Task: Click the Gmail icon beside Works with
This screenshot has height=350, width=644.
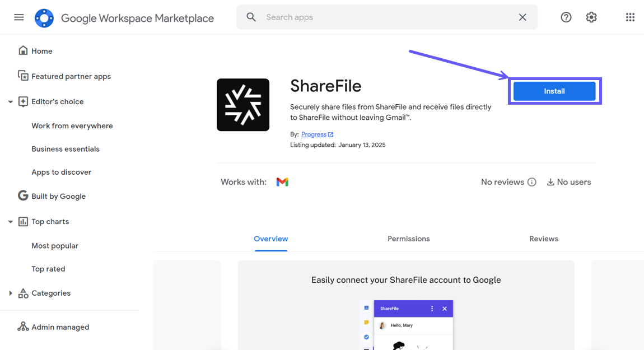Action: (x=282, y=182)
